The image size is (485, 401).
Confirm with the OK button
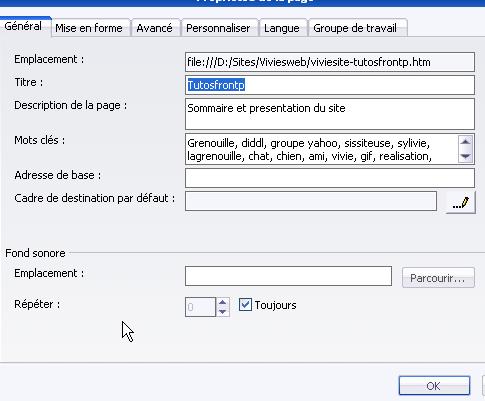click(434, 386)
